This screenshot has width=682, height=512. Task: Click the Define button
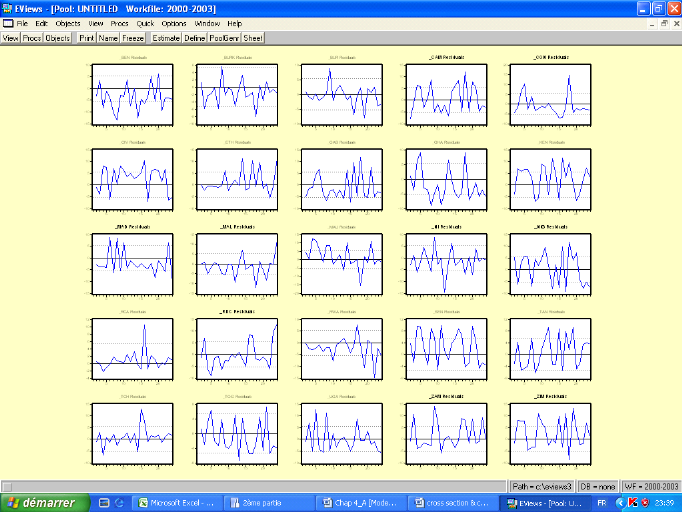195,38
